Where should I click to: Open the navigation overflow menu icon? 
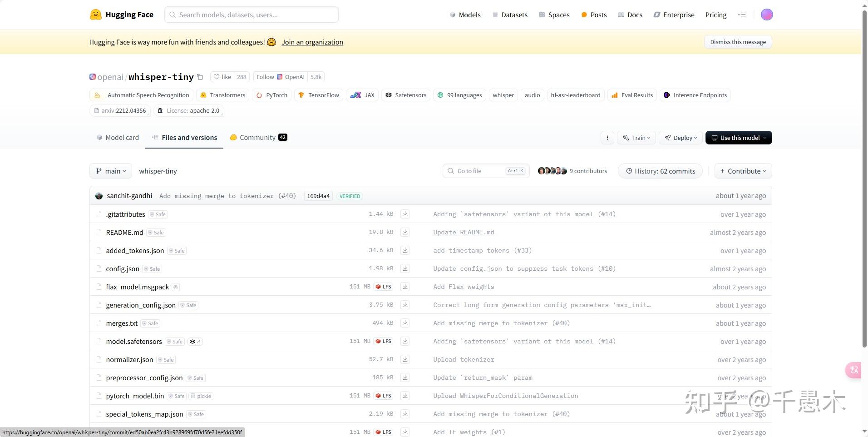(x=742, y=15)
